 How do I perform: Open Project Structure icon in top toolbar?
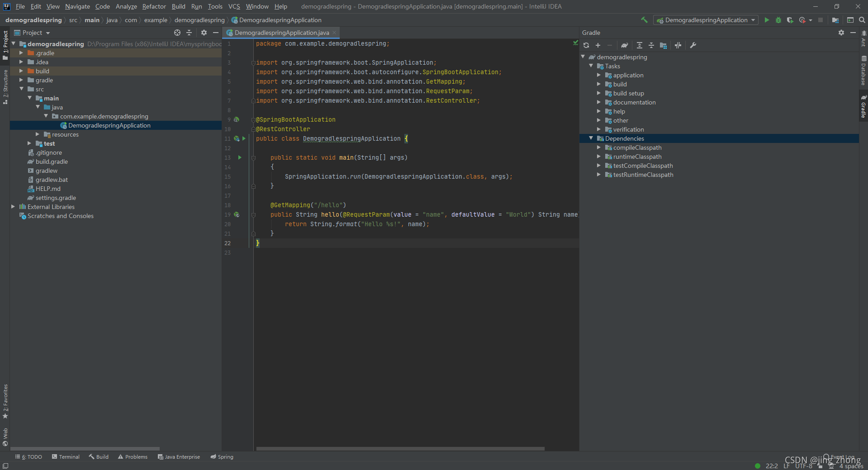(x=835, y=20)
